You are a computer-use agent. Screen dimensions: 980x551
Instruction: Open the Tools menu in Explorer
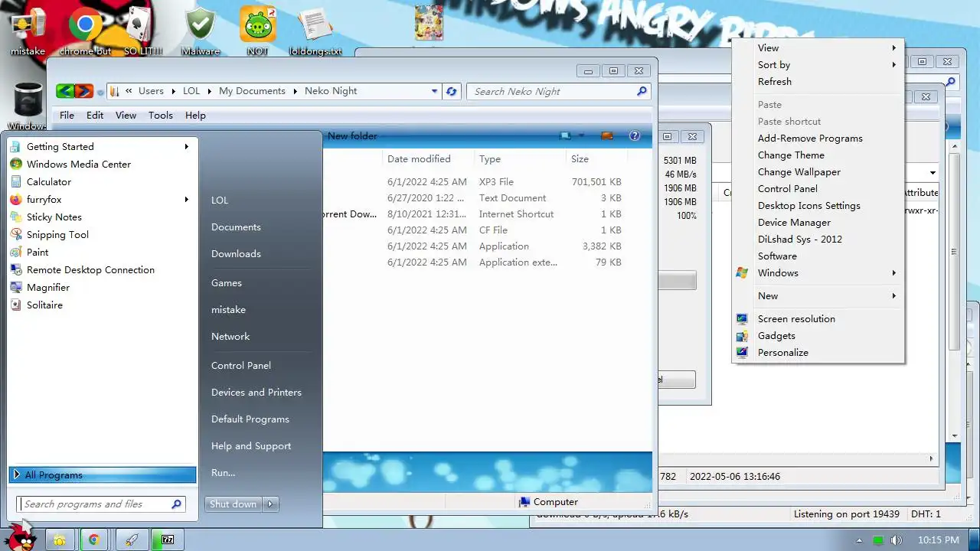coord(160,115)
